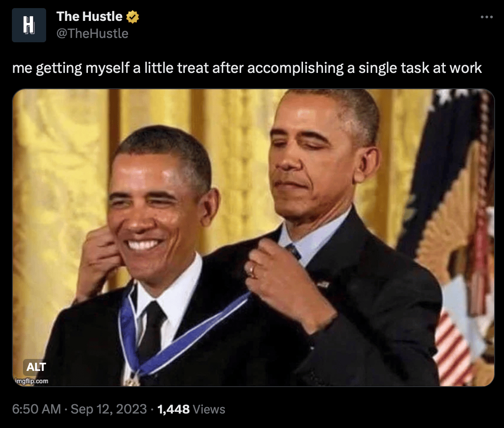Click the gold verified badge

pyautogui.click(x=132, y=17)
